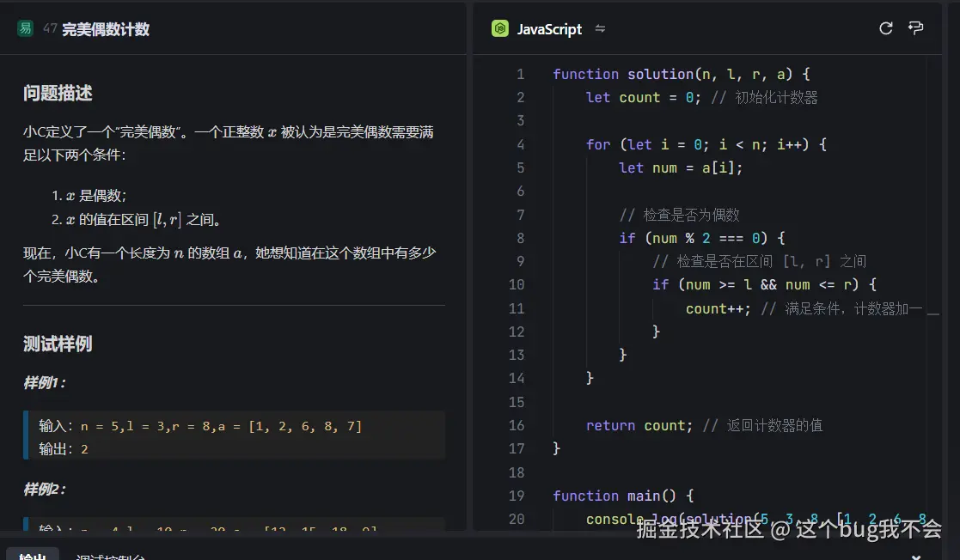Click the reset code refresh icon

click(886, 27)
